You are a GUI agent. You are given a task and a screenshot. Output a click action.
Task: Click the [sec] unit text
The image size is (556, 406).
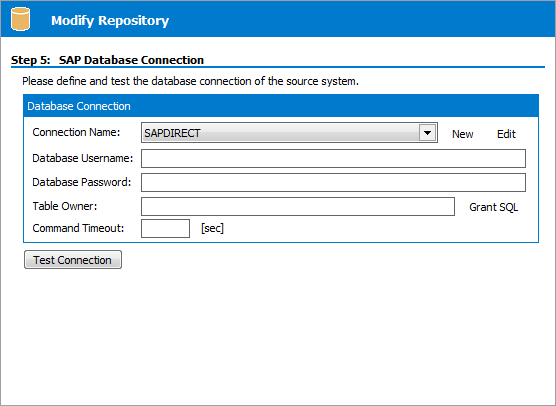point(212,228)
